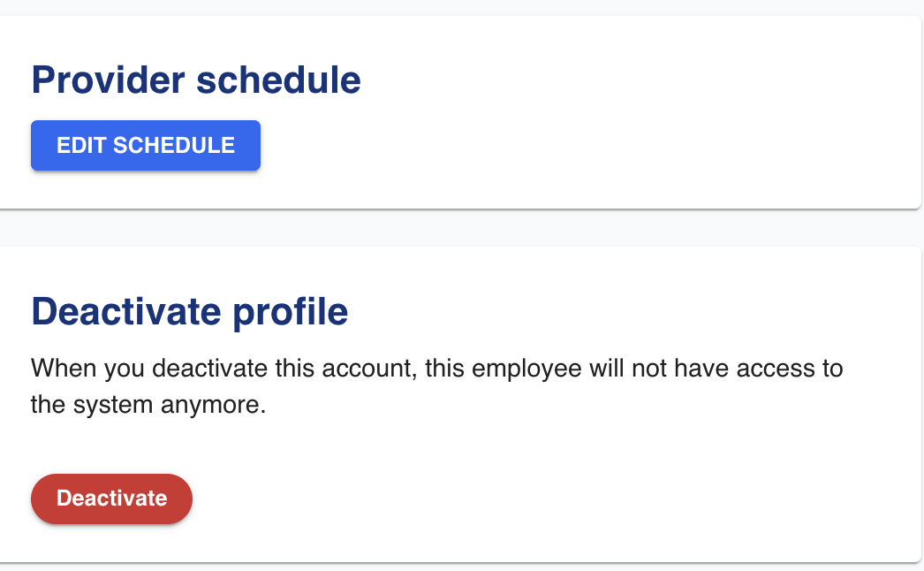Click the gray gap between the two cards
This screenshot has width=924, height=571.
[459, 228]
